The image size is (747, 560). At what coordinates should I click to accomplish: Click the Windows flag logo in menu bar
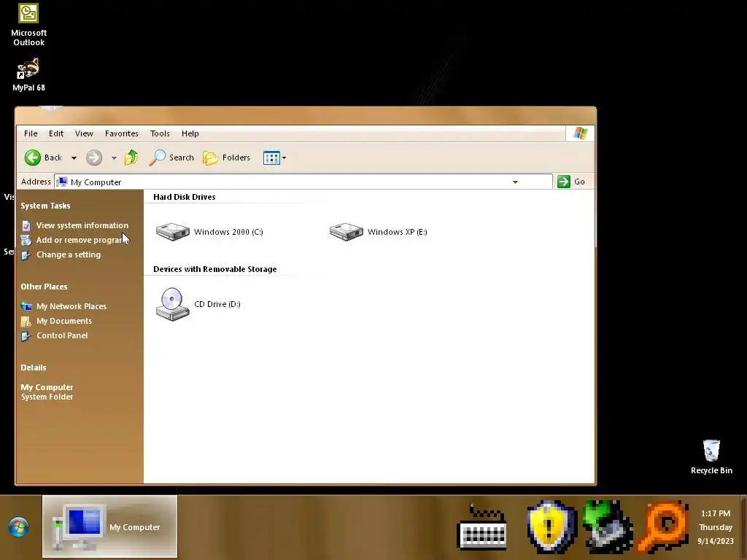[580, 133]
